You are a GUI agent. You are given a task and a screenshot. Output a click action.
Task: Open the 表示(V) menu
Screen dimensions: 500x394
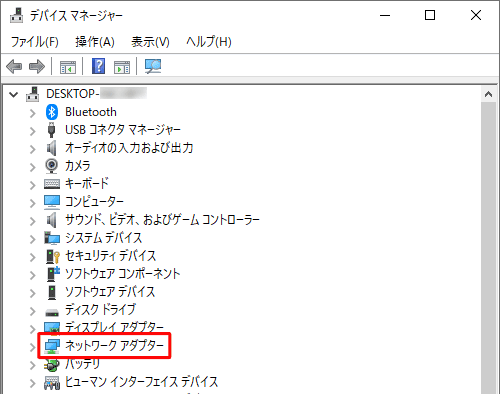(150, 42)
